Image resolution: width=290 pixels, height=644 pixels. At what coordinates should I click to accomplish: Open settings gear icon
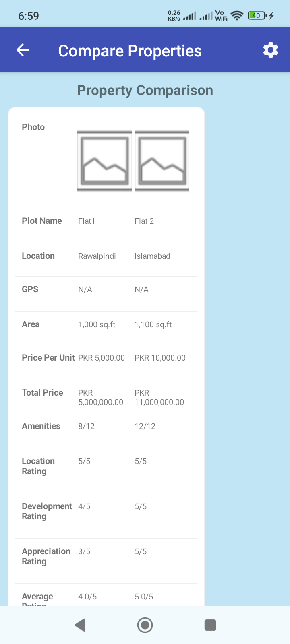point(270,50)
